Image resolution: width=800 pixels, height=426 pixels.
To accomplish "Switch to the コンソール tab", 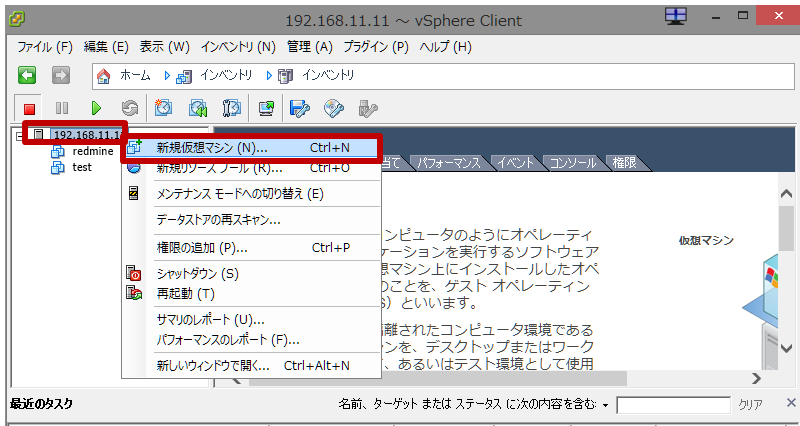I will coord(572,163).
